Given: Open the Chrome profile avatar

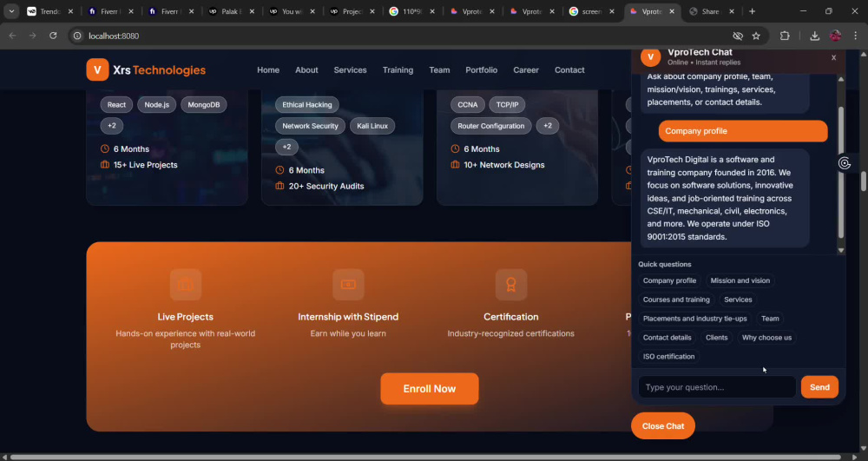Looking at the screenshot, I should [835, 36].
